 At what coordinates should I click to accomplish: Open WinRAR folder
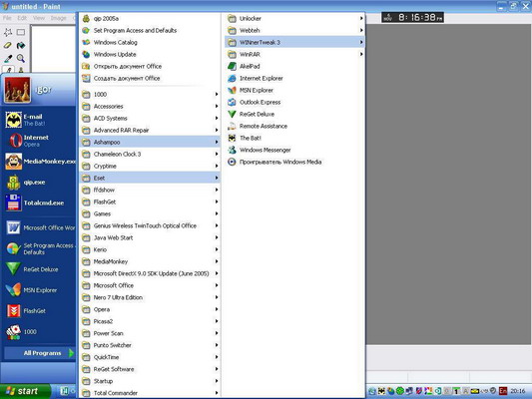point(294,54)
